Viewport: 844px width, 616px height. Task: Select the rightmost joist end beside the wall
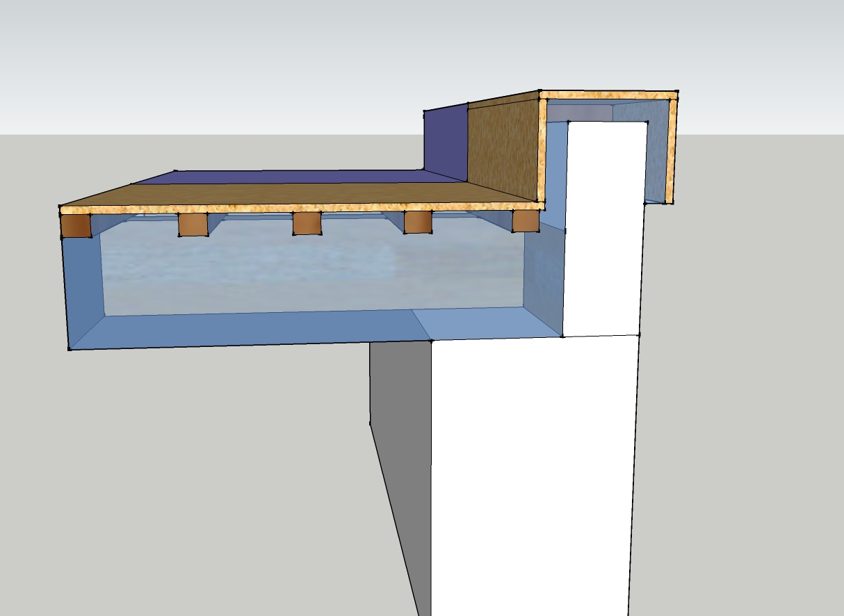pos(526,220)
